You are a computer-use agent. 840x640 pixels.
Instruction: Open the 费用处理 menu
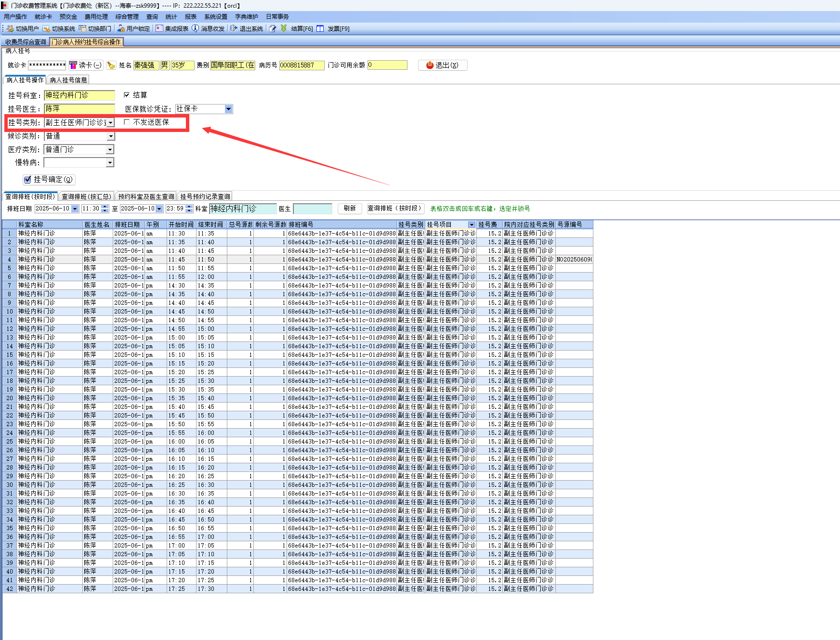(x=96, y=17)
